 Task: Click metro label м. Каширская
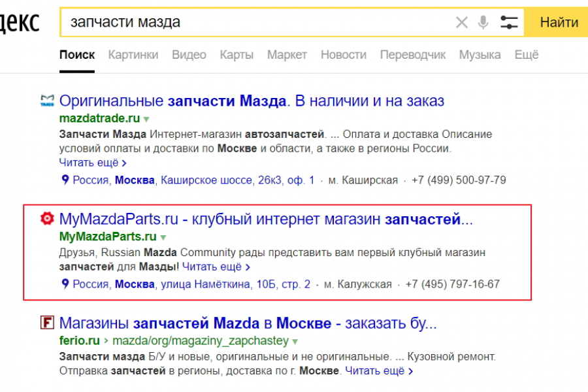pos(363,180)
